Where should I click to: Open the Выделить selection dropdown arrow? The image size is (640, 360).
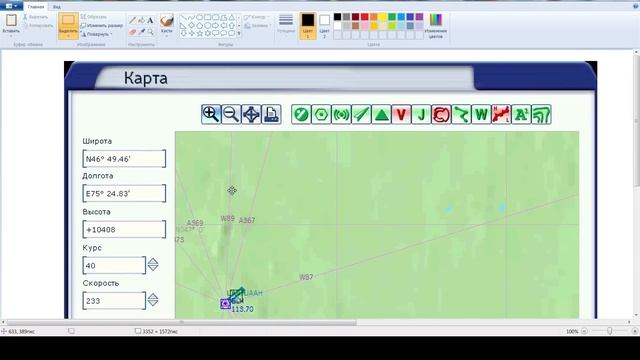coord(68,36)
